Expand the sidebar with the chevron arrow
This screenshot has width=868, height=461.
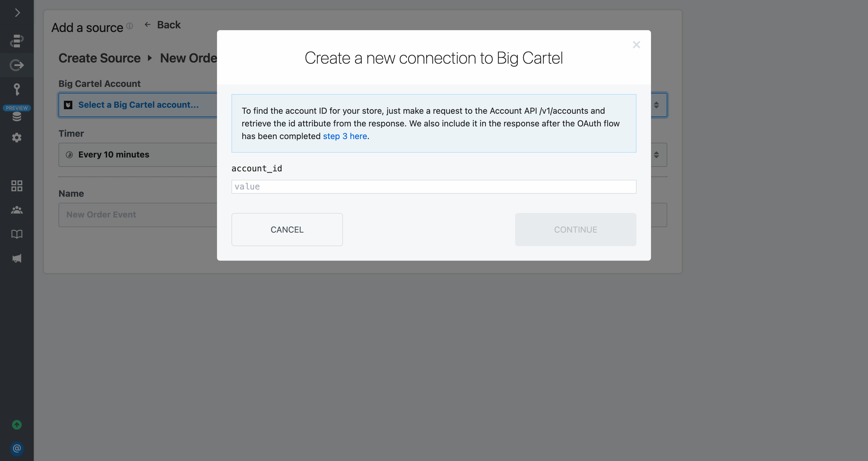[x=17, y=13]
